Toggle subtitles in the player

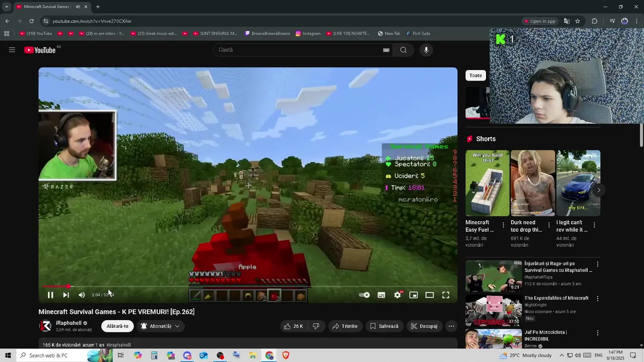click(x=381, y=295)
